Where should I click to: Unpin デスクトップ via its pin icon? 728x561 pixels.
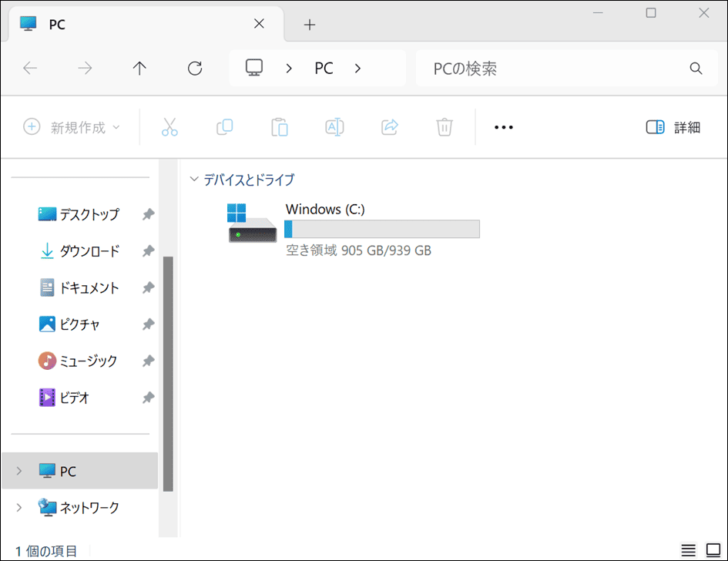point(148,214)
